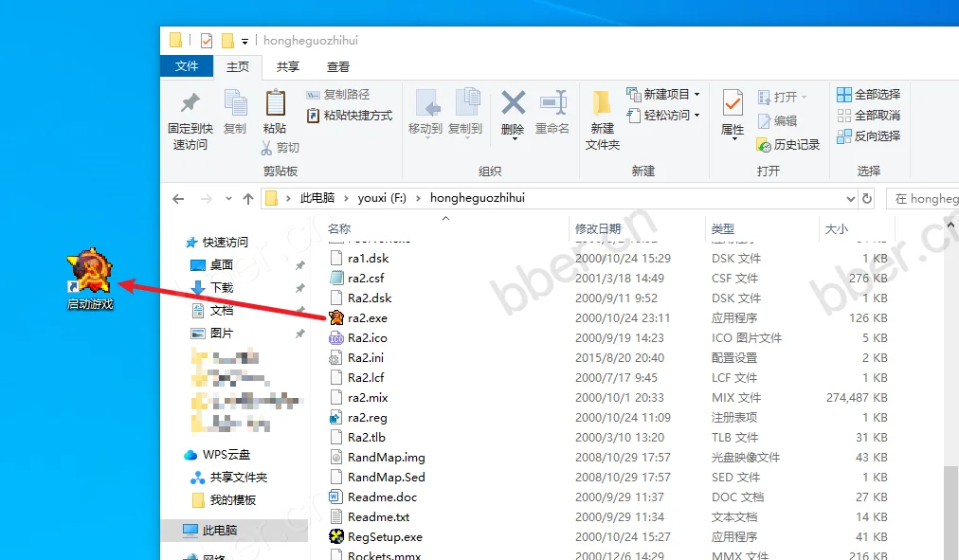Screen dimensions: 959x560
Task: Open the address bar history dropdown
Action: tap(850, 199)
